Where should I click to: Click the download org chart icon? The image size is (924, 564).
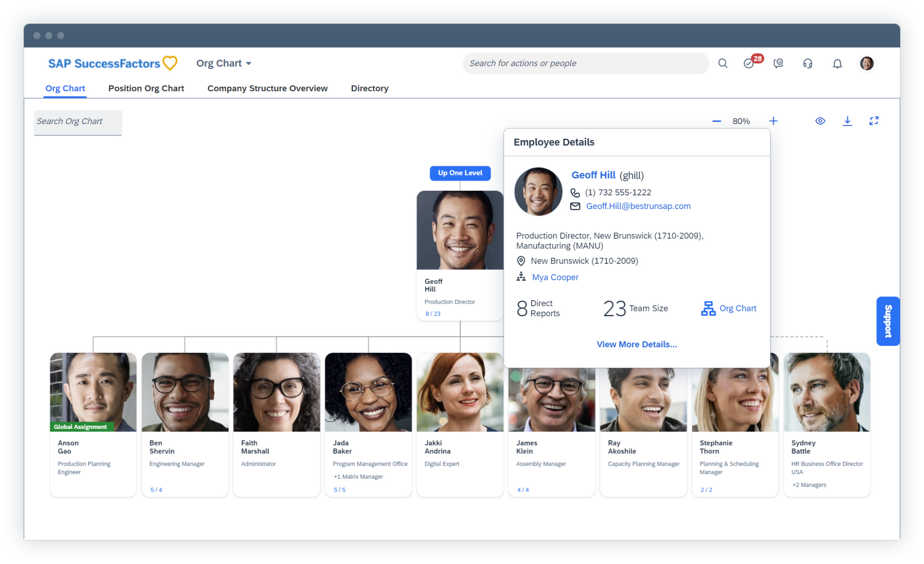pos(847,121)
